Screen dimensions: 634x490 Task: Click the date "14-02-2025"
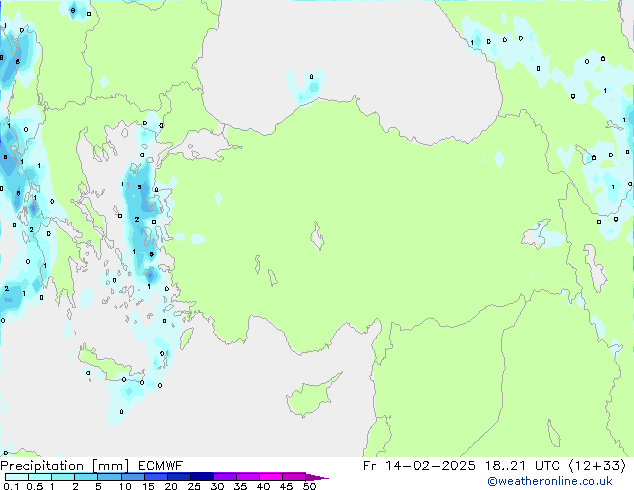430,466
